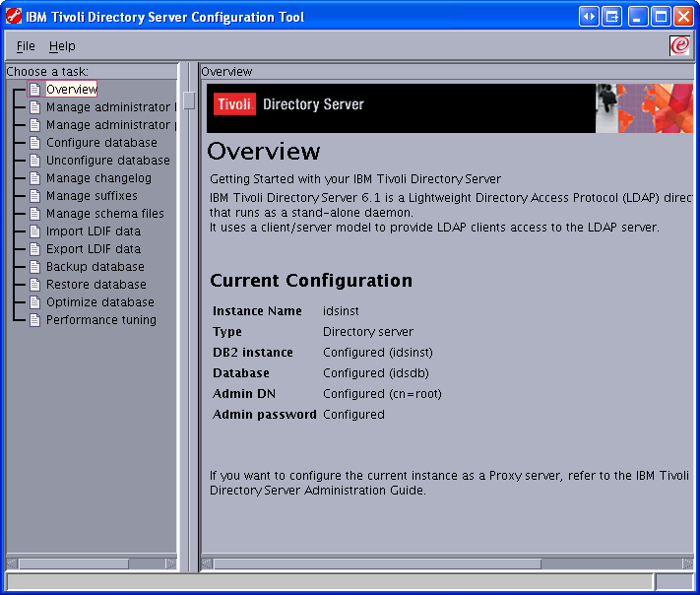Click the Admin password label
Viewport: 700px width, 595px height.
point(264,415)
